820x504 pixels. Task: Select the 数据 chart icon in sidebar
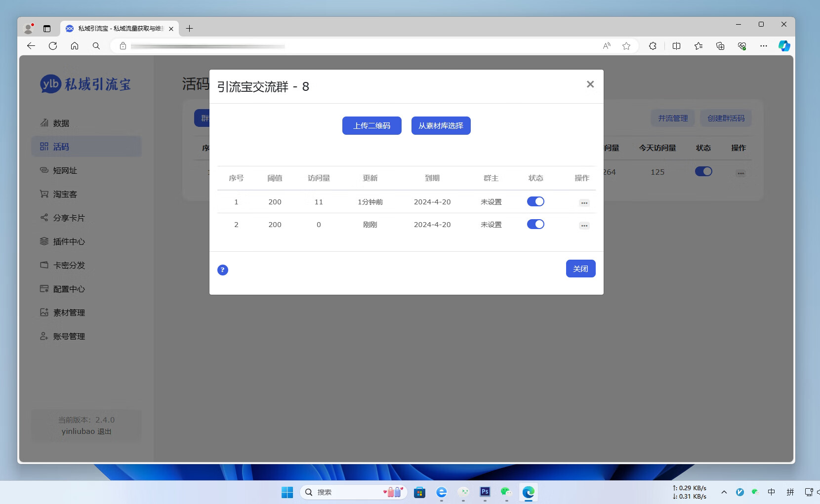[x=44, y=123]
